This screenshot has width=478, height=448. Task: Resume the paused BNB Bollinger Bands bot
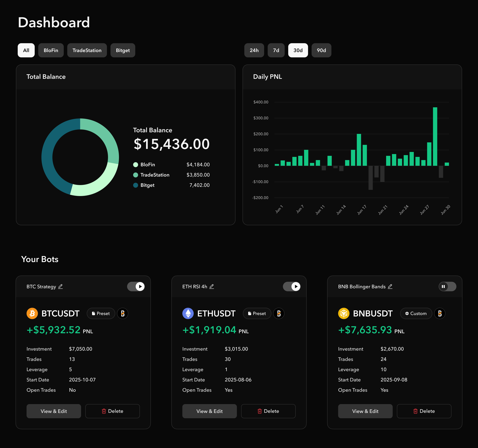448,286
